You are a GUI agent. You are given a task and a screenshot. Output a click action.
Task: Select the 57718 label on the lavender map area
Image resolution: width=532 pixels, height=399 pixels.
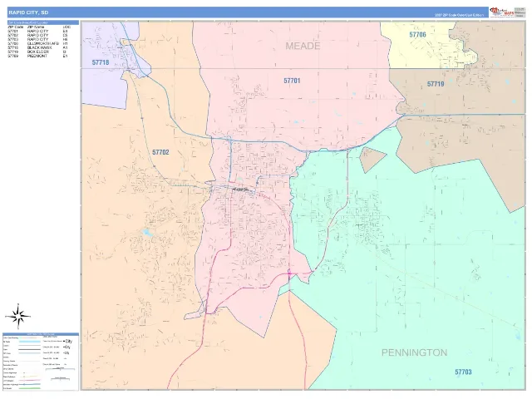pyautogui.click(x=101, y=62)
